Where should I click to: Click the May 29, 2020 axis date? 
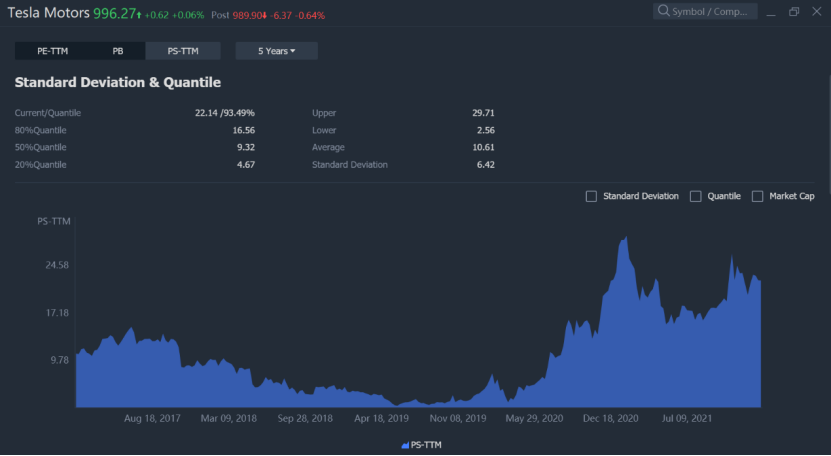[534, 418]
